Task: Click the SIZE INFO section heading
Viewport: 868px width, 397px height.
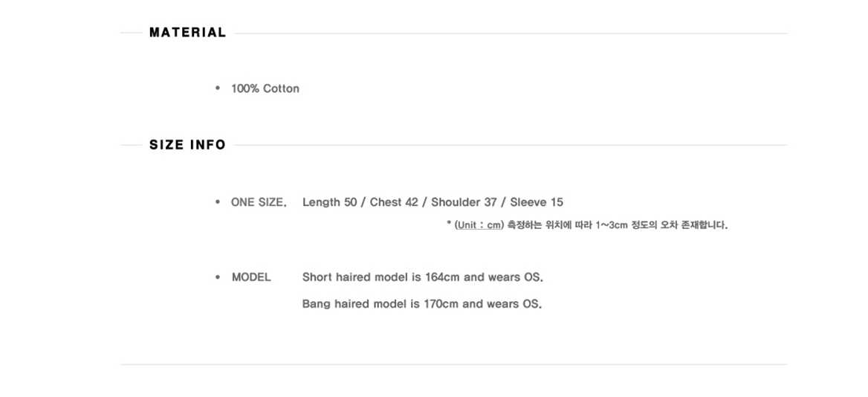Action: point(188,145)
